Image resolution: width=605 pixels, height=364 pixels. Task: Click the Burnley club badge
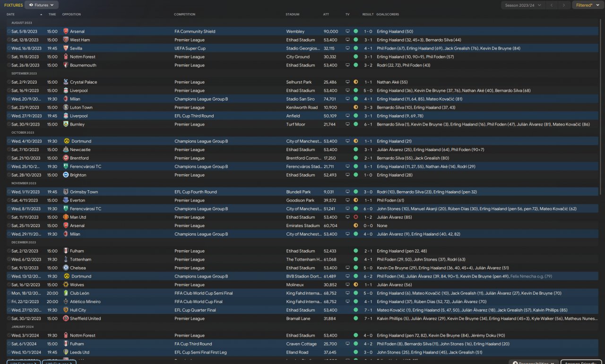point(66,125)
